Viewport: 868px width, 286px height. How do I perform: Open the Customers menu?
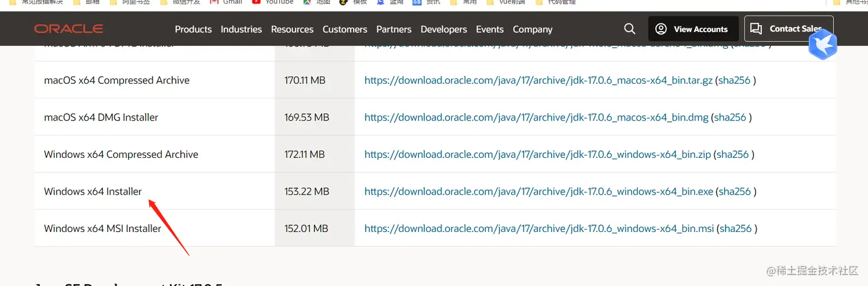(345, 29)
